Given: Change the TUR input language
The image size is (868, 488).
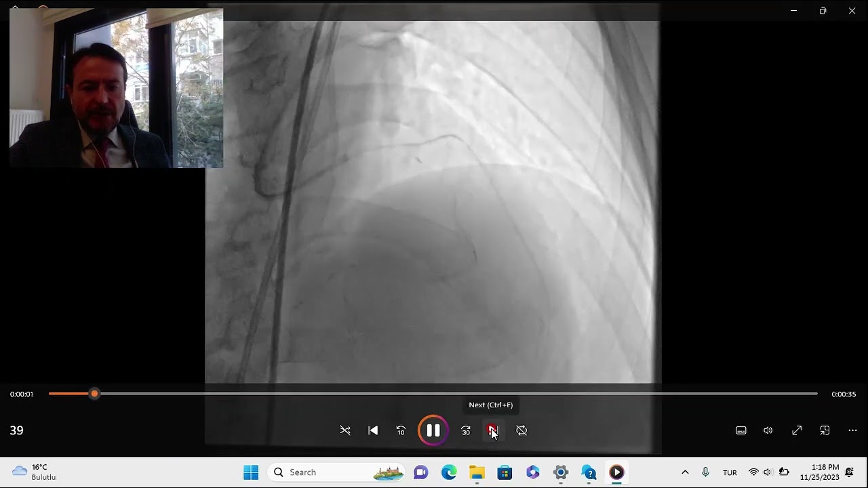Looking at the screenshot, I should [x=730, y=472].
